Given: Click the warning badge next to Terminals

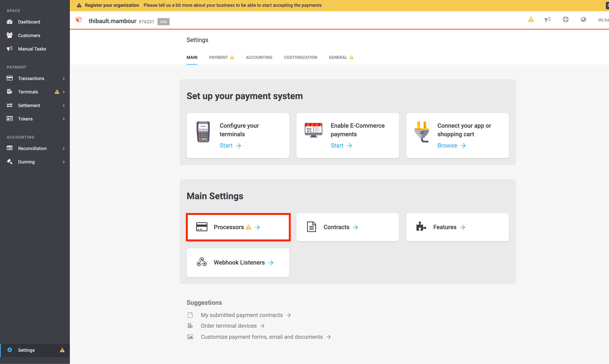Looking at the screenshot, I should pos(57,92).
